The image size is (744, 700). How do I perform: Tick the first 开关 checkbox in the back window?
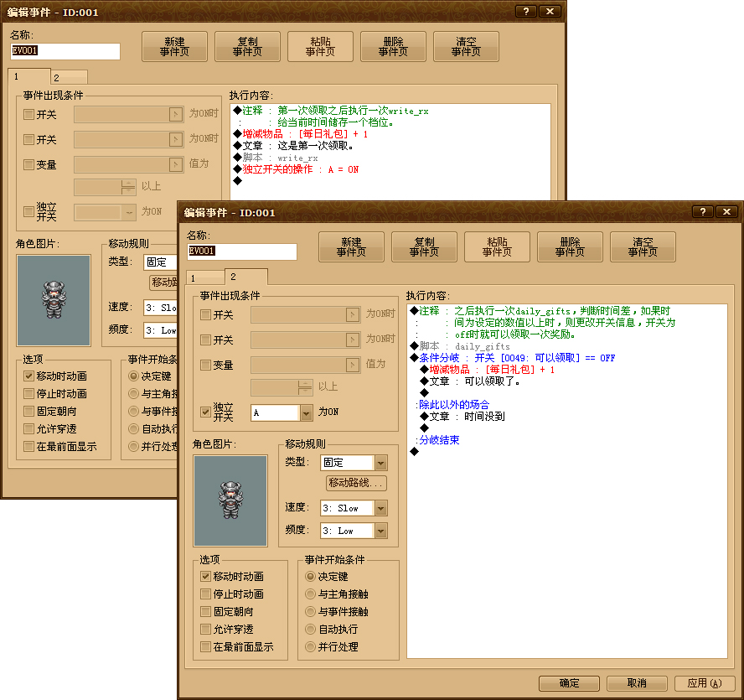(29, 115)
